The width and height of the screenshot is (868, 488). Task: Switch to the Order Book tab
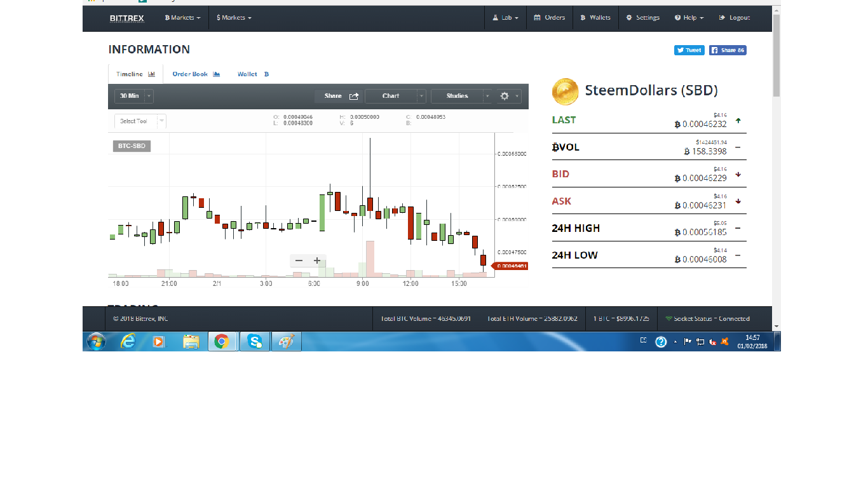click(x=196, y=74)
